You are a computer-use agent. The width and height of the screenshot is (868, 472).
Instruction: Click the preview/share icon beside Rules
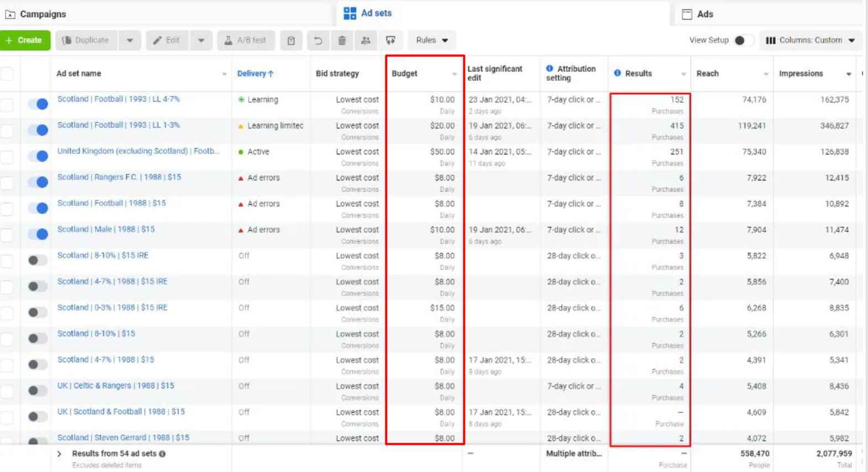click(390, 40)
